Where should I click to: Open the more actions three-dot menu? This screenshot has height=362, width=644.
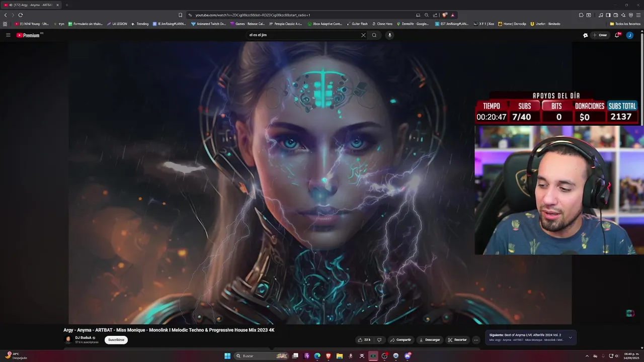476,340
